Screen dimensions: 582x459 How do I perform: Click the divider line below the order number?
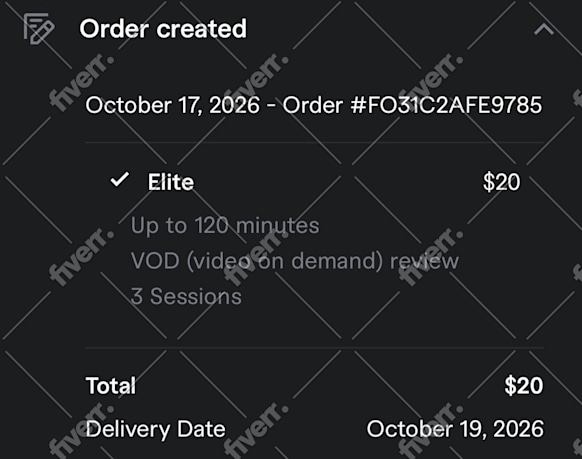tap(314, 142)
